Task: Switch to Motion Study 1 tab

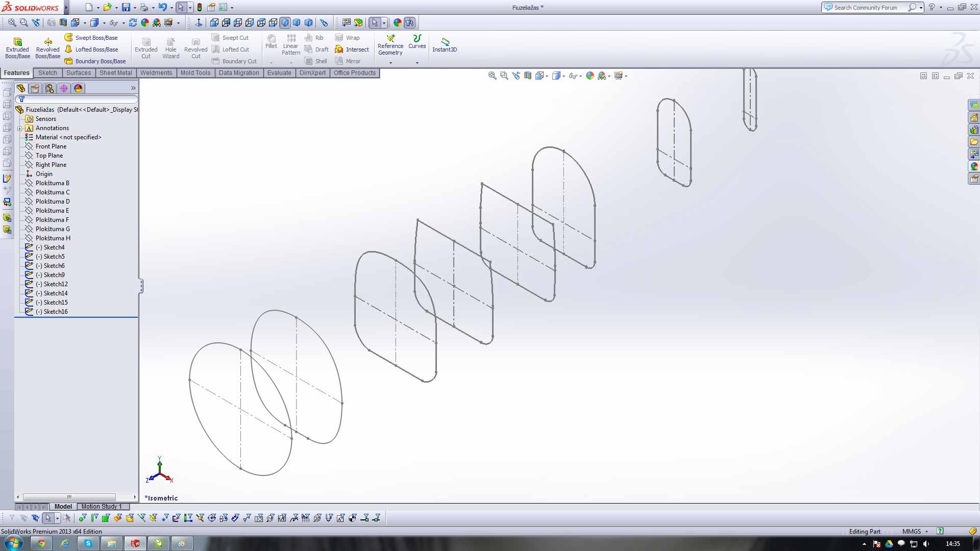Action: (101, 507)
